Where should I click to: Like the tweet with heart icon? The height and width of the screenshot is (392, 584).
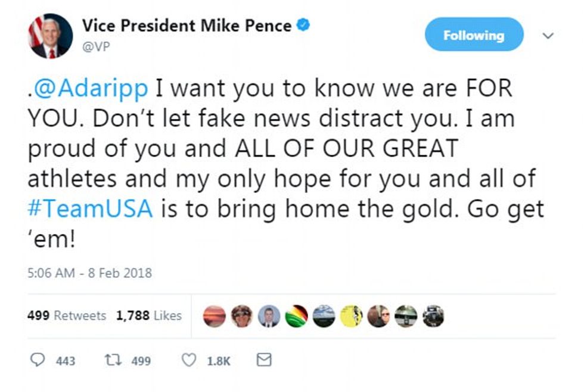[x=189, y=360]
